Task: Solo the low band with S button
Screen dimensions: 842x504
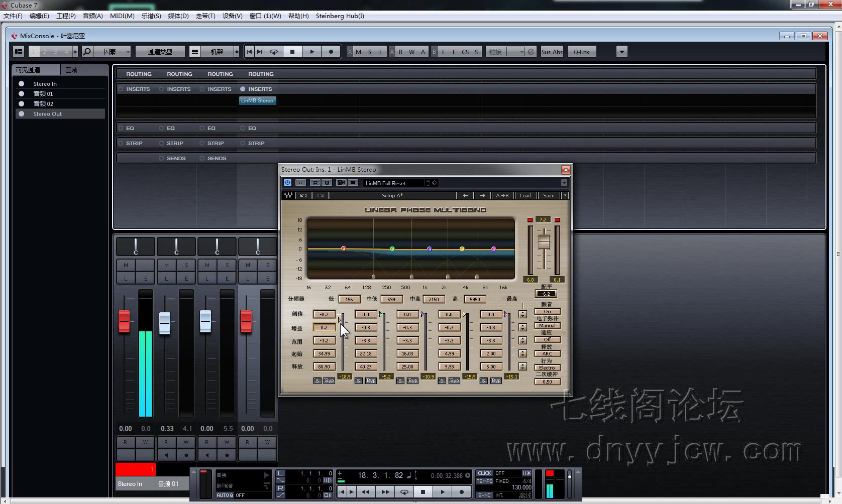Action: 317,381
